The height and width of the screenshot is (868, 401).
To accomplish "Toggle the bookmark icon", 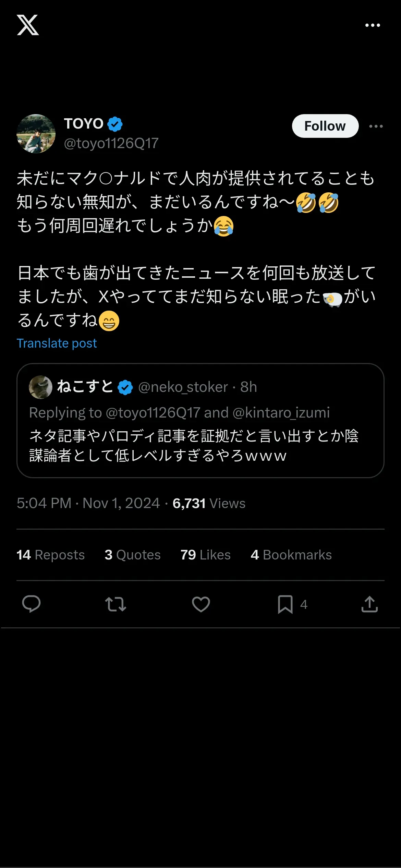I will 285,604.
